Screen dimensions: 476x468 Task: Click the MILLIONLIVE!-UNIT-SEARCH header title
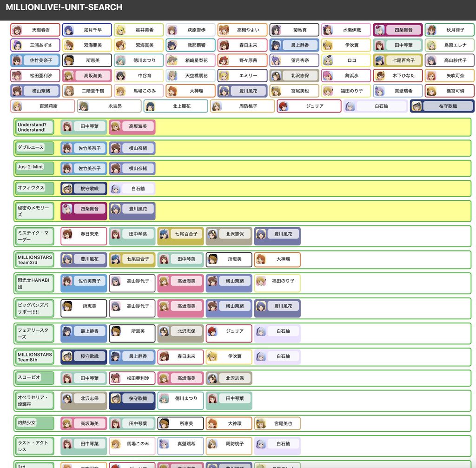coord(64,7)
